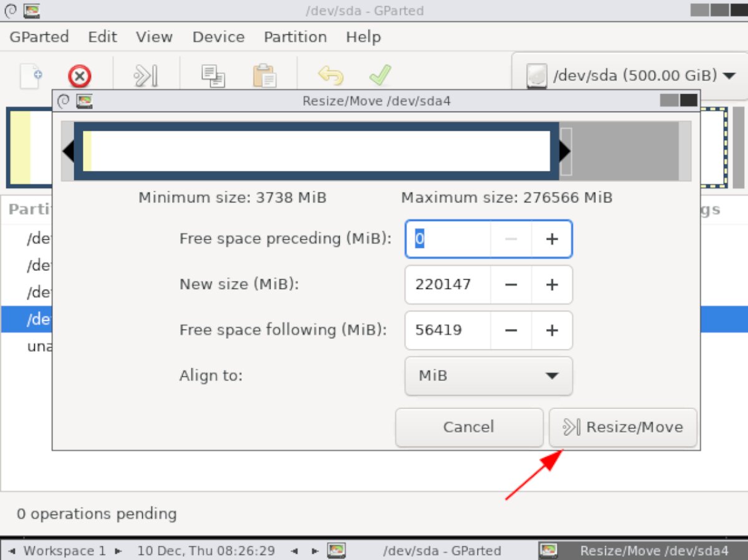The height and width of the screenshot is (560, 748).
Task: Increase New size using its plus stepper
Action: point(552,285)
